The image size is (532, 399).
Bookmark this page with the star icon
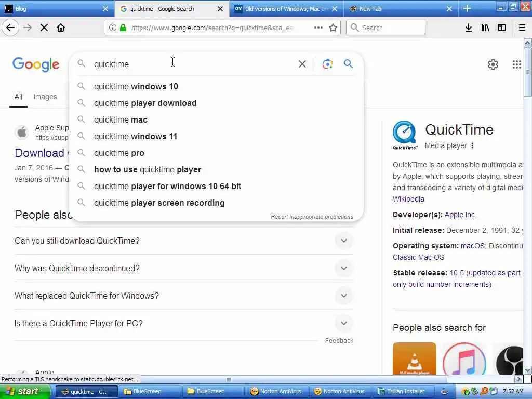[333, 28]
